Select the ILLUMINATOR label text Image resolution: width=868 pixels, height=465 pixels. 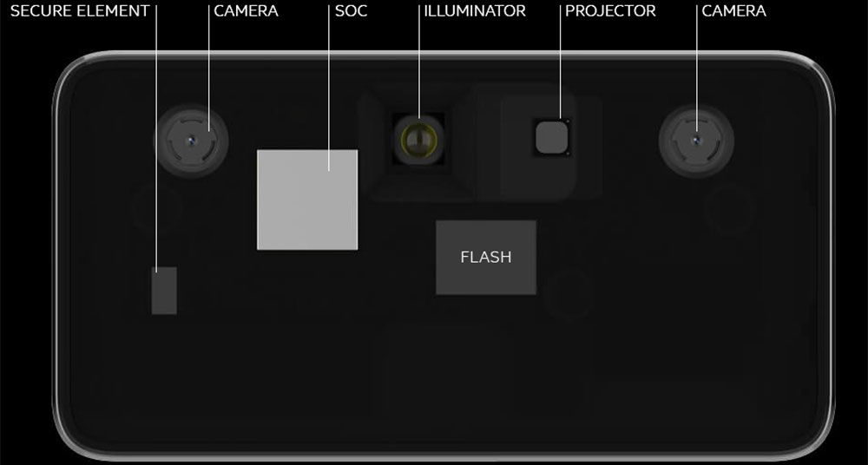point(475,11)
